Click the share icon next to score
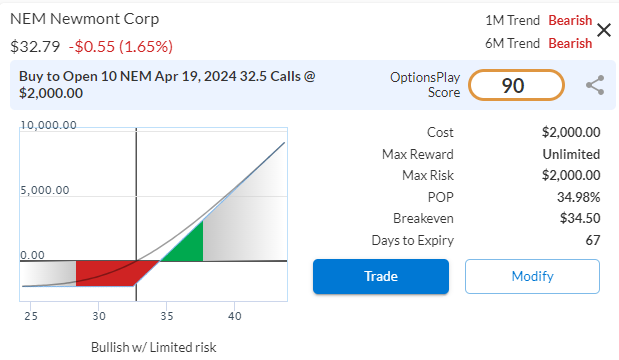This screenshot has width=619, height=360. 595,85
